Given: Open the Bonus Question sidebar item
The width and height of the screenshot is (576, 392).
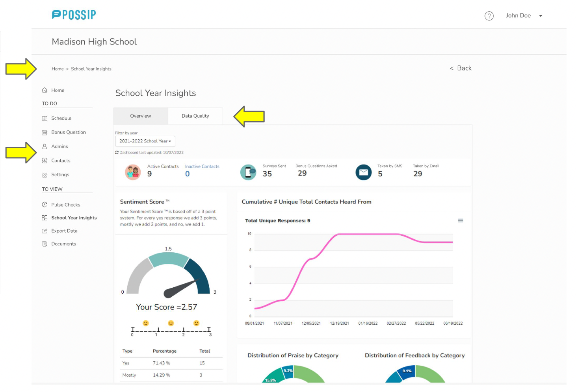Looking at the screenshot, I should tap(69, 132).
